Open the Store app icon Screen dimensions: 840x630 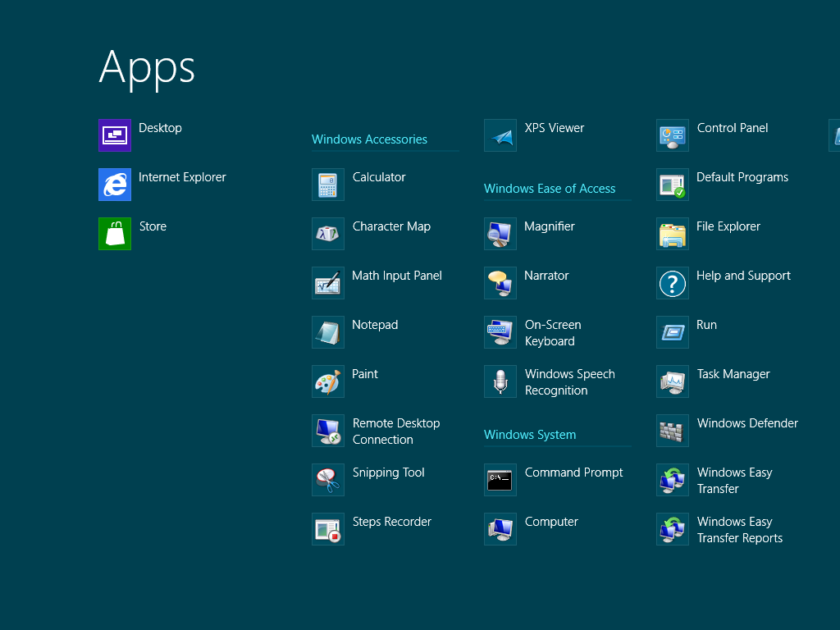tap(115, 234)
